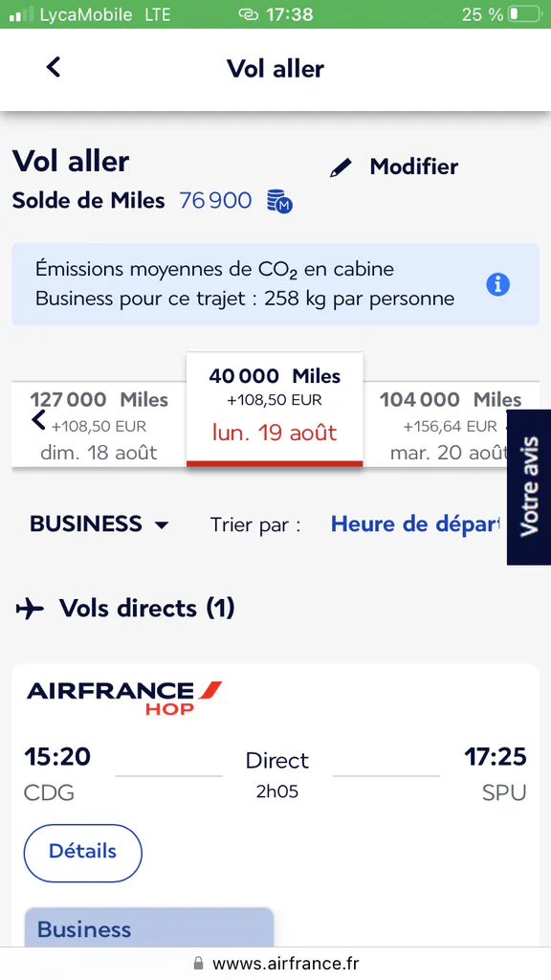Click the BUSINESS dropdown arrow
Image resolution: width=551 pixels, height=980 pixels.
[162, 525]
